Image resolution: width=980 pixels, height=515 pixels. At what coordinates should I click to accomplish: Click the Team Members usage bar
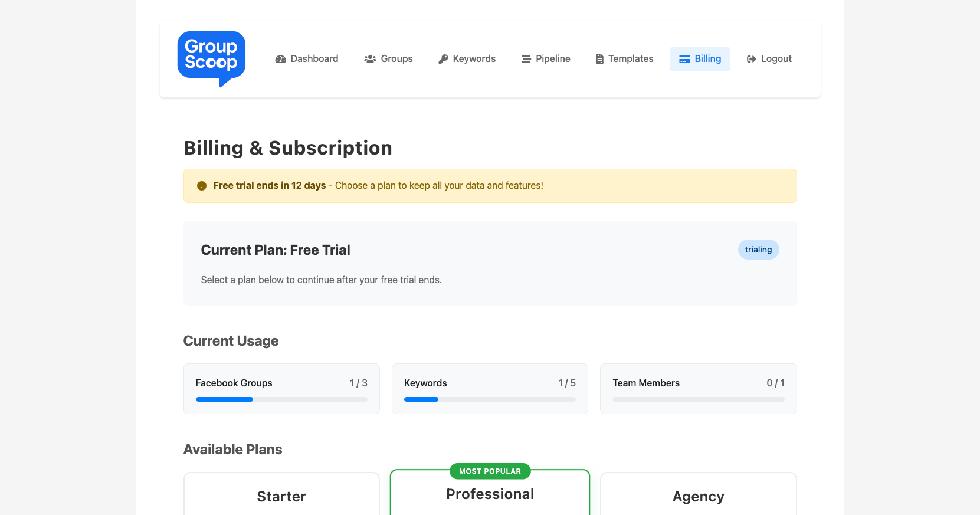[x=698, y=399]
